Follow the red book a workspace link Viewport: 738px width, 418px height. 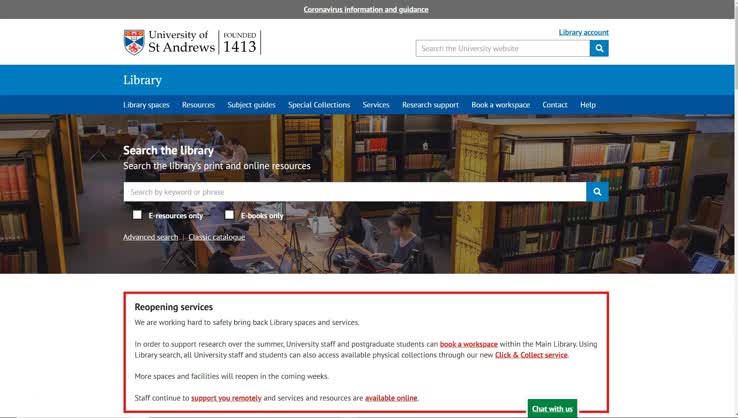point(468,344)
